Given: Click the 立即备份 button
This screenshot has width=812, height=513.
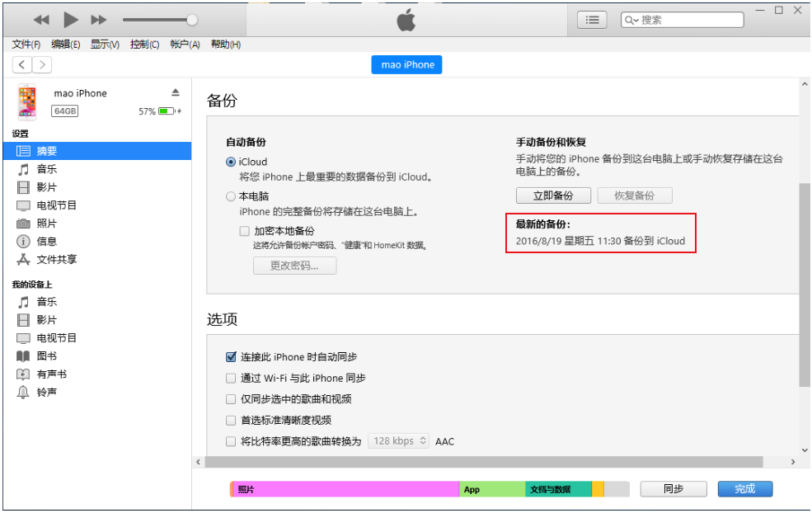Looking at the screenshot, I should [x=553, y=195].
